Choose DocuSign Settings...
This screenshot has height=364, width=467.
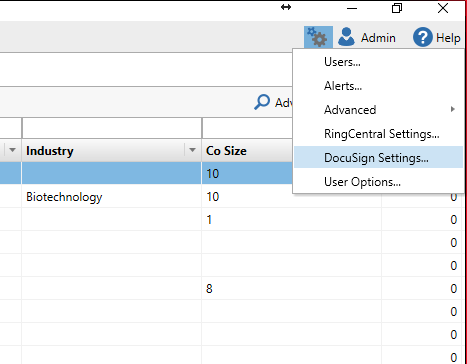(378, 158)
